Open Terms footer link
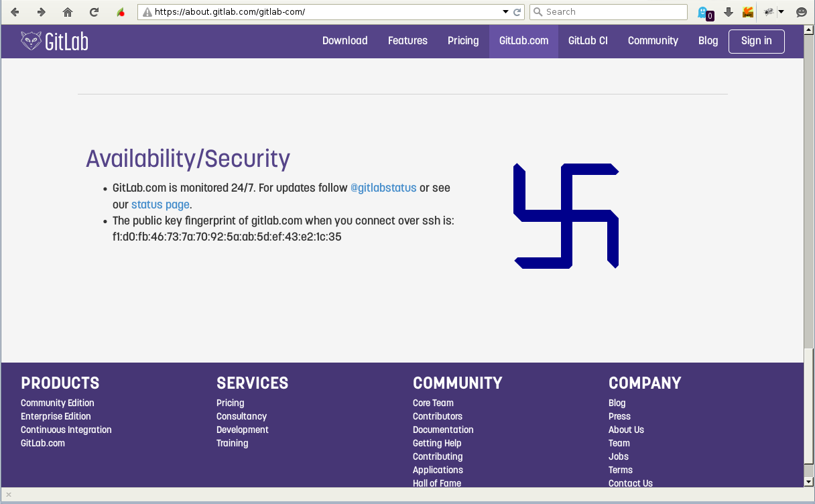The height and width of the screenshot is (504, 815). (x=621, y=470)
